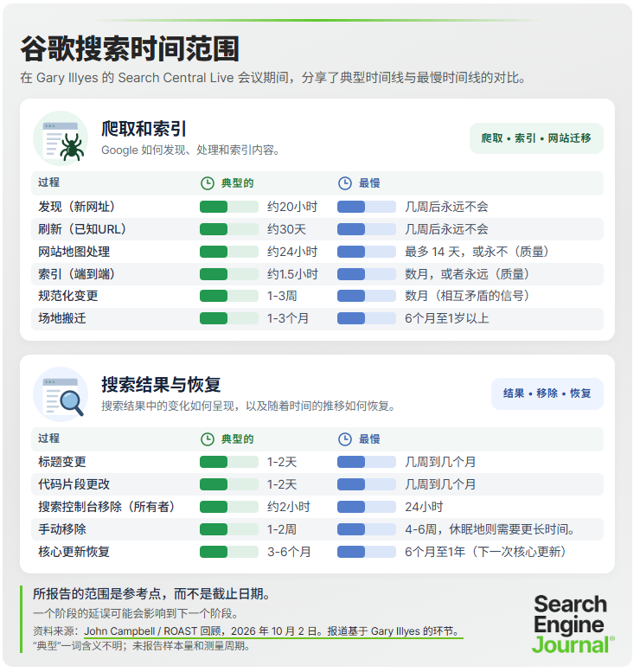Click 过程 header in search results table
640x672 pixels.
(x=49, y=438)
